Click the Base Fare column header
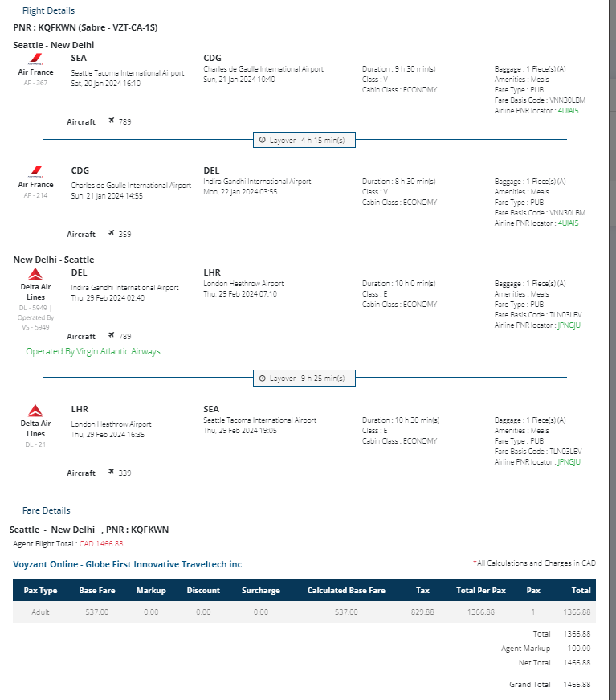The width and height of the screenshot is (616, 700). 97,591
